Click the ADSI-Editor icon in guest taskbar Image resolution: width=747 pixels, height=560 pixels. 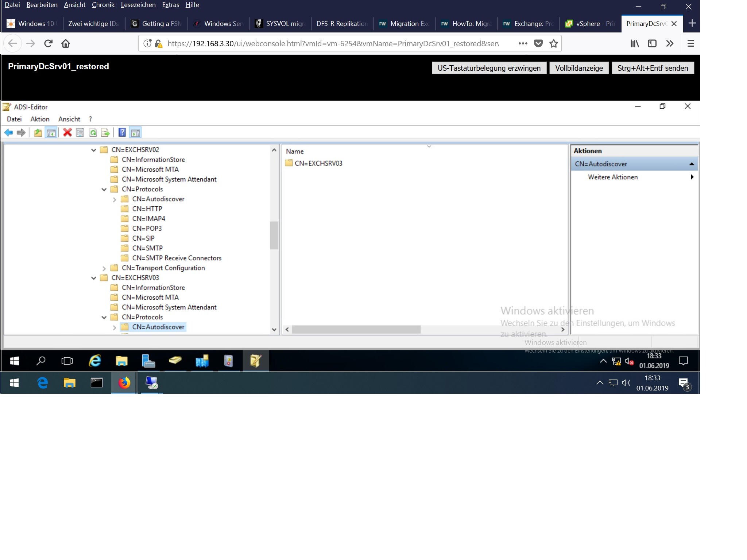[x=255, y=361]
